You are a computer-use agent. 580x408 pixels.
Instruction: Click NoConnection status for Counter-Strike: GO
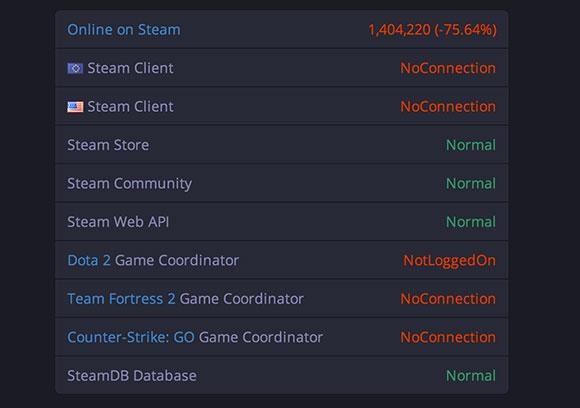click(448, 337)
